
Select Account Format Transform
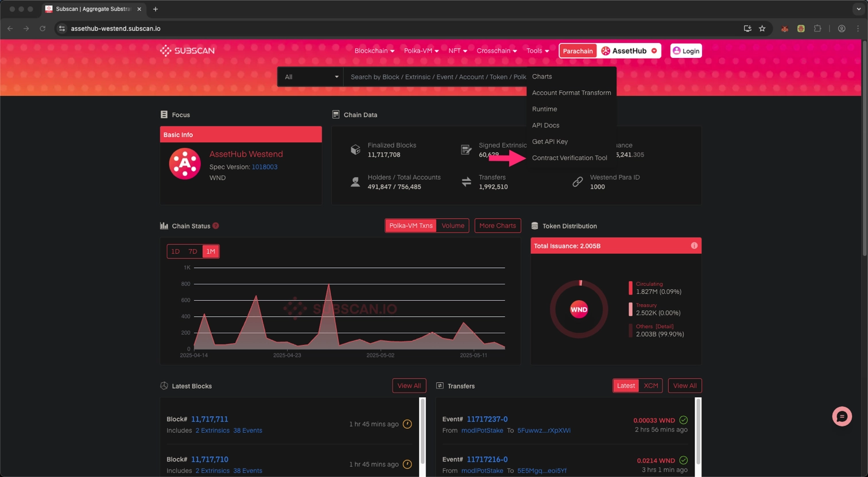point(571,92)
